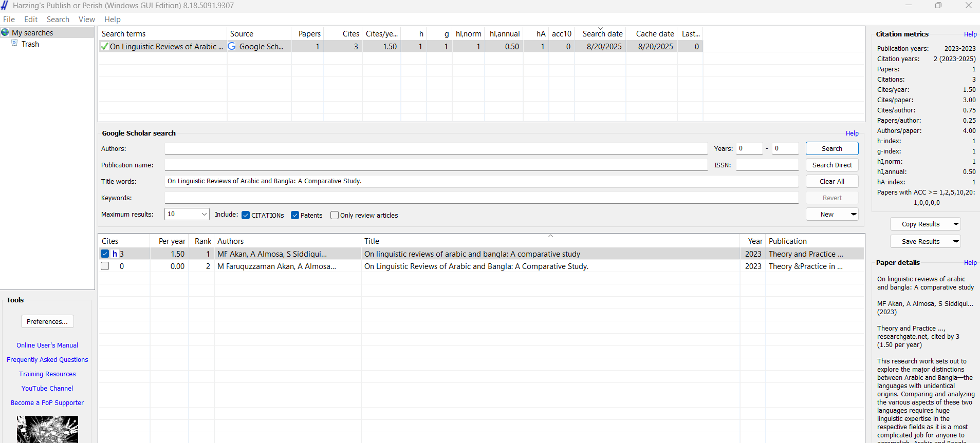Expand the Copy Results dropdown arrow
Image resolution: width=980 pixels, height=443 pixels.
[955, 224]
